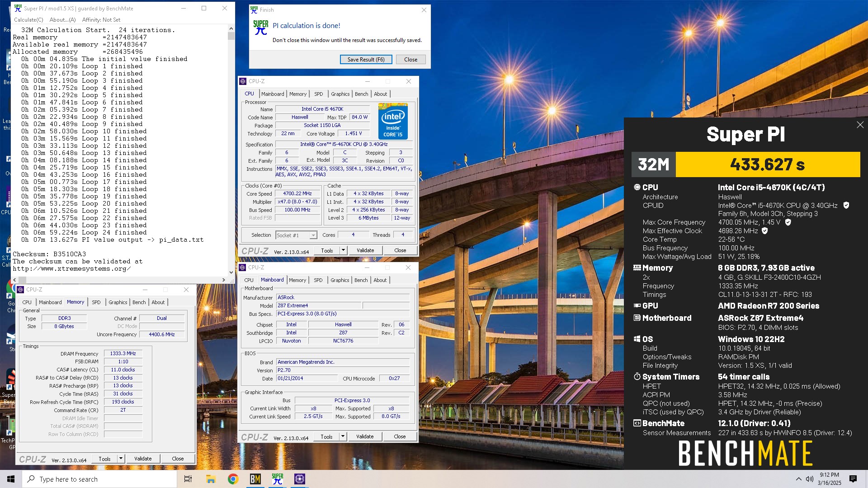Open Graphics tab in CPU-Z Mainboard window
868x488 pixels.
(340, 280)
